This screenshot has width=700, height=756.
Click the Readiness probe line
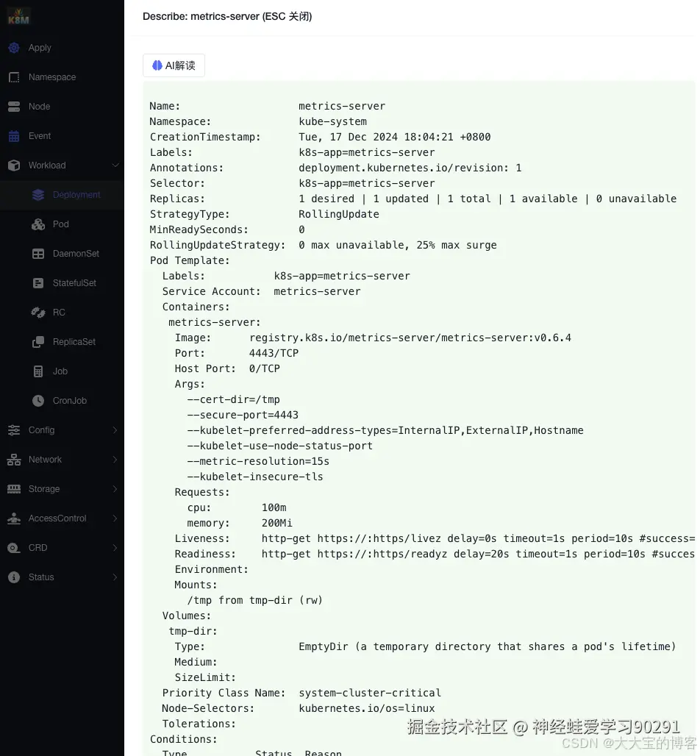coord(435,554)
